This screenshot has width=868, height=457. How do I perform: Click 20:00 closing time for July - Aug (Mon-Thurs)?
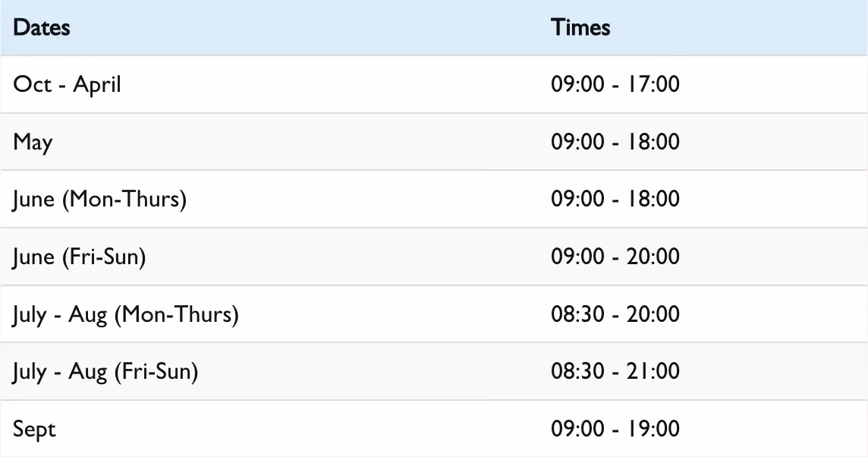653,314
